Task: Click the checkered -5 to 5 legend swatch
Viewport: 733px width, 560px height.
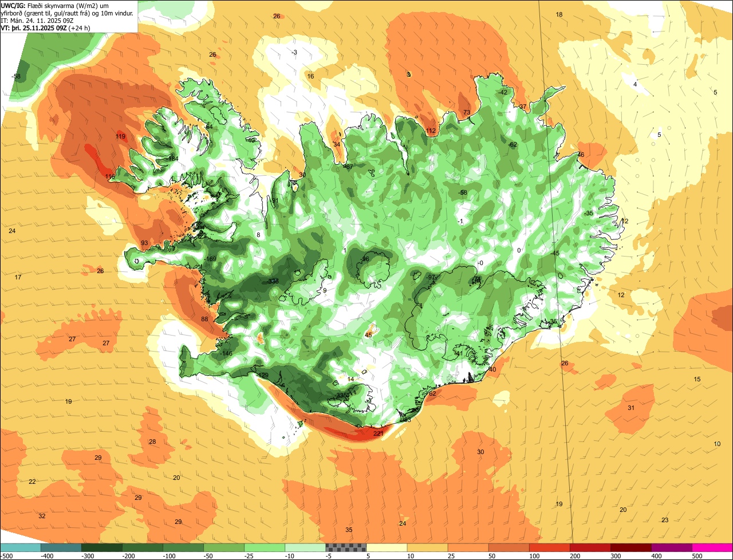Action: [346, 547]
